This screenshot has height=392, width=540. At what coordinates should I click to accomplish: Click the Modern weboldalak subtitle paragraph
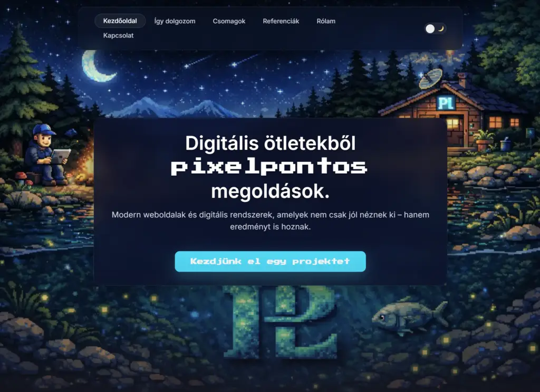271,221
